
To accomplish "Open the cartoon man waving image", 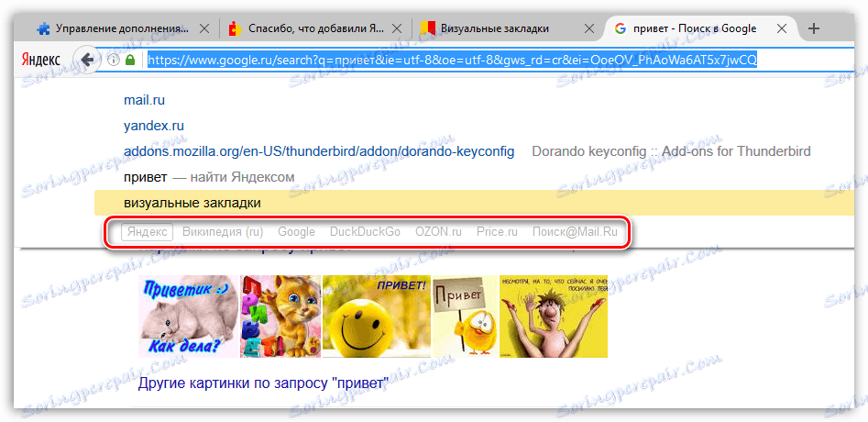I will [x=554, y=316].
